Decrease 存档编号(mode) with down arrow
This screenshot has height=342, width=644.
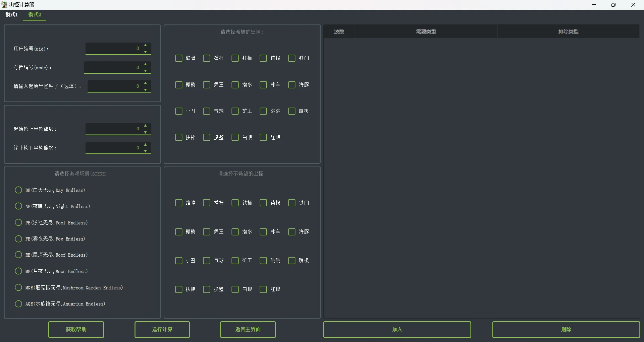click(146, 71)
